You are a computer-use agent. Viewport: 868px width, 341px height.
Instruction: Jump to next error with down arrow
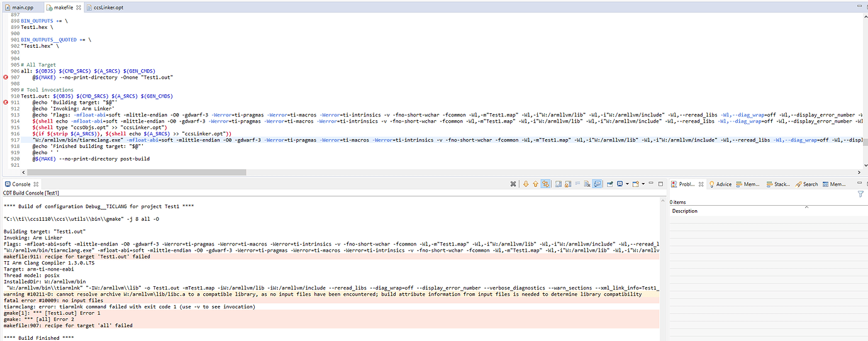click(x=526, y=184)
